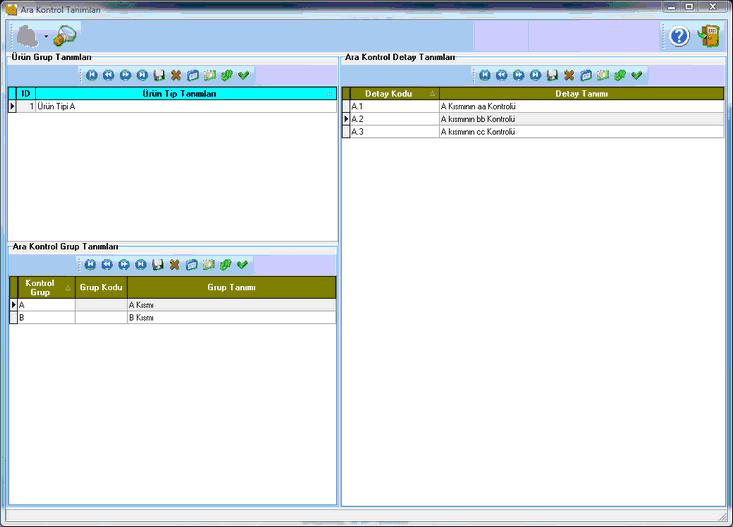The height and width of the screenshot is (527, 733).
Task: Go to first record in Ürün Grup Tanımları
Action: pyautogui.click(x=92, y=75)
